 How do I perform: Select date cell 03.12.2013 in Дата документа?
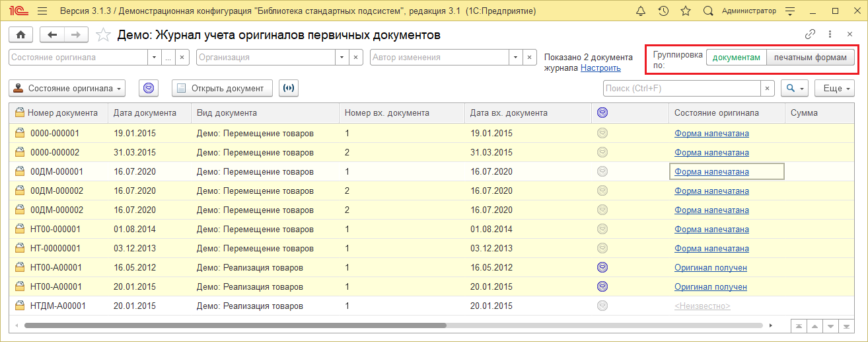tap(149, 249)
